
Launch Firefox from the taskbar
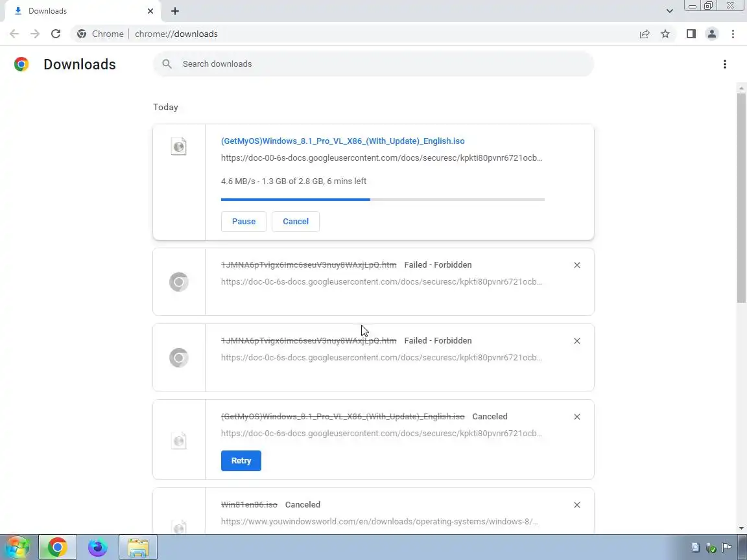pos(98,547)
